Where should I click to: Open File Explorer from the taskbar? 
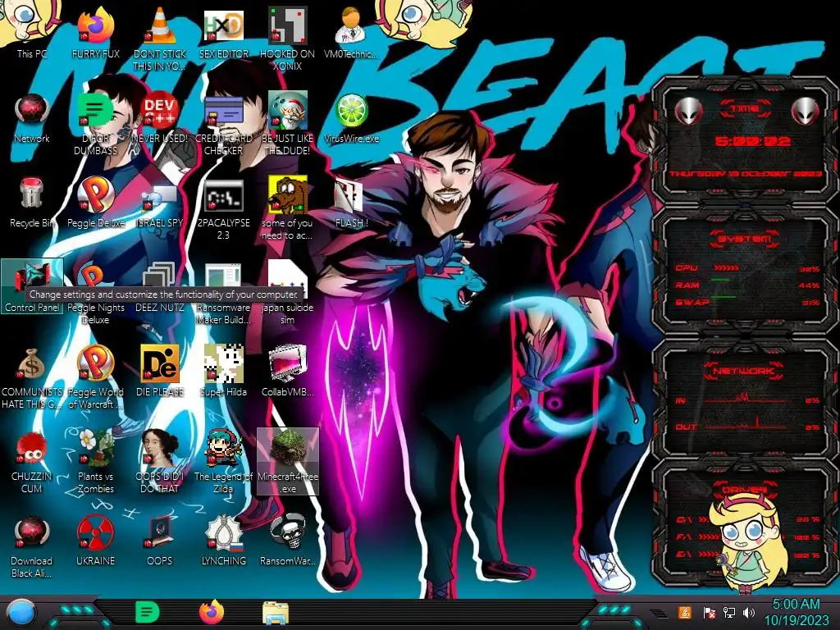[276, 613]
